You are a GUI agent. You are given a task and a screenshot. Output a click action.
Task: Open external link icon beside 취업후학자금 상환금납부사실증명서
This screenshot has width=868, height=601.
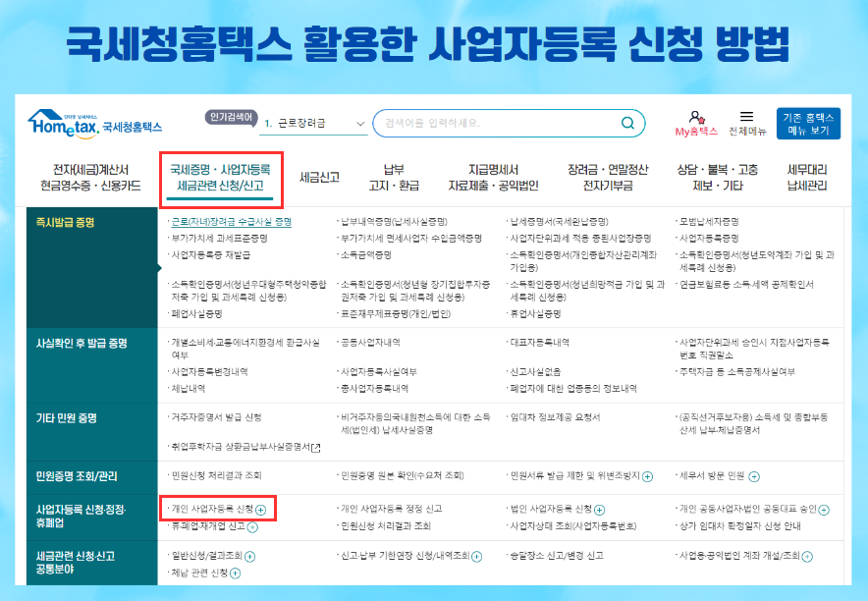click(x=316, y=448)
